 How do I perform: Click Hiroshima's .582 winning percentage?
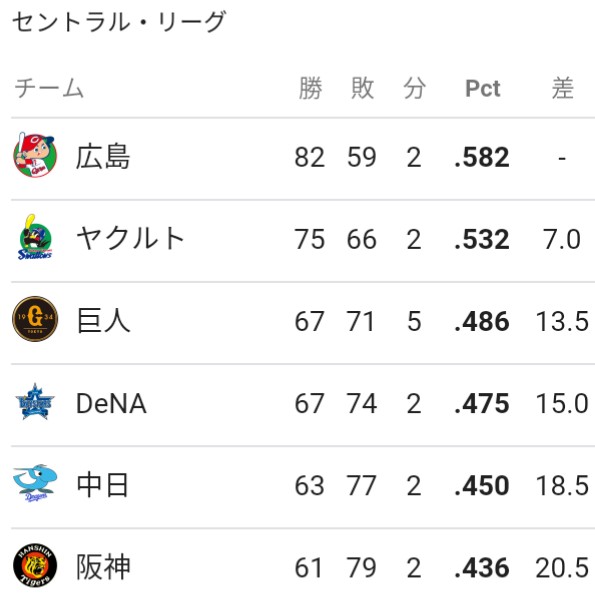coord(482,157)
